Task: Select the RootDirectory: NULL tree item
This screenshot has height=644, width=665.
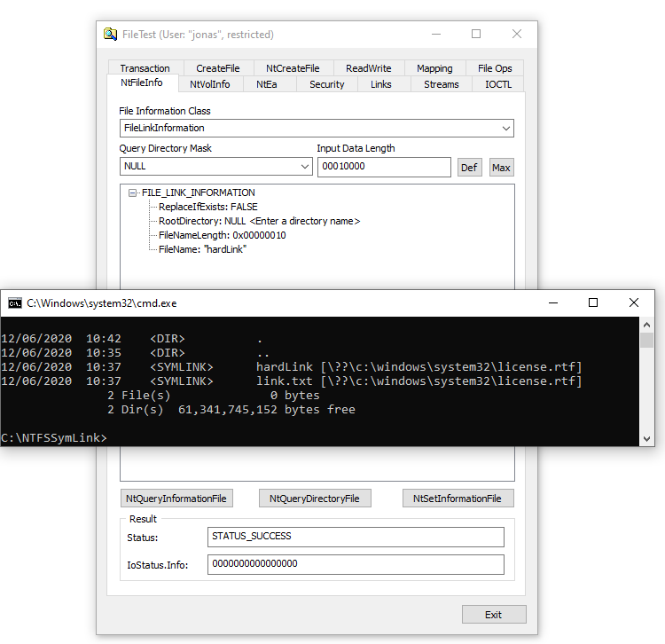Action: [260, 221]
